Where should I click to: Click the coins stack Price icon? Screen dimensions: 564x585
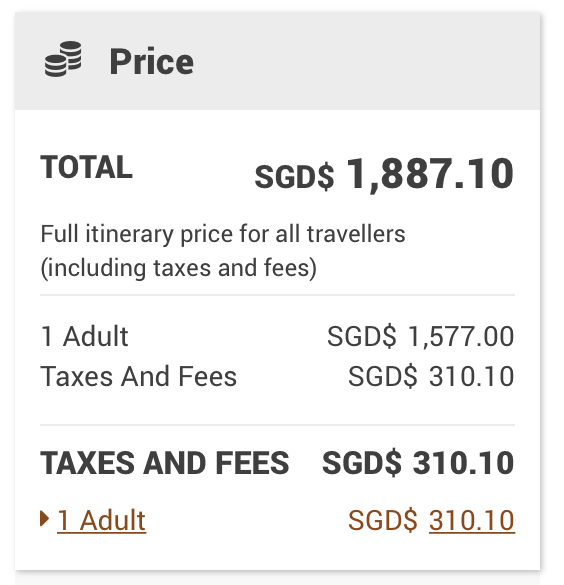pos(63,59)
